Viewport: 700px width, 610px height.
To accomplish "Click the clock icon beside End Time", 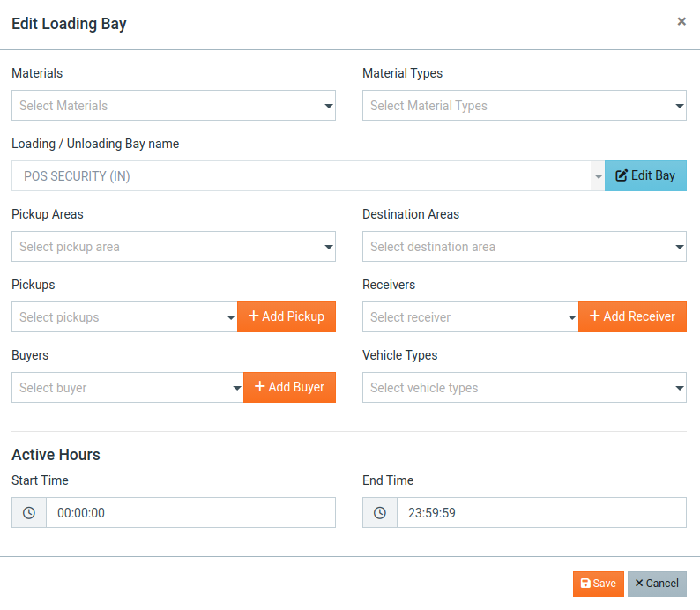I will tap(380, 513).
